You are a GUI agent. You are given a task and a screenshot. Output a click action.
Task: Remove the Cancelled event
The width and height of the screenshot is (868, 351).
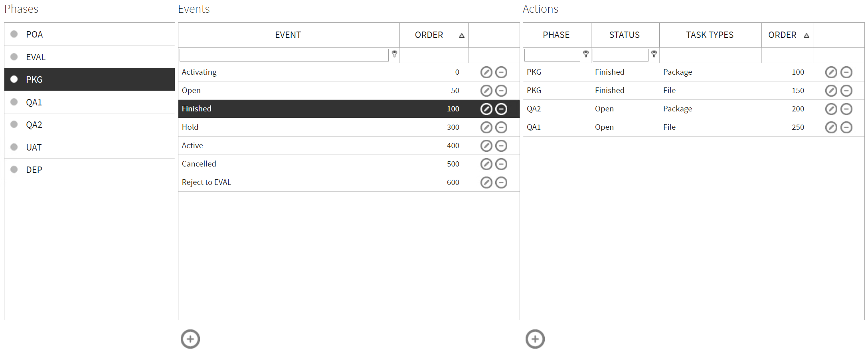(501, 164)
